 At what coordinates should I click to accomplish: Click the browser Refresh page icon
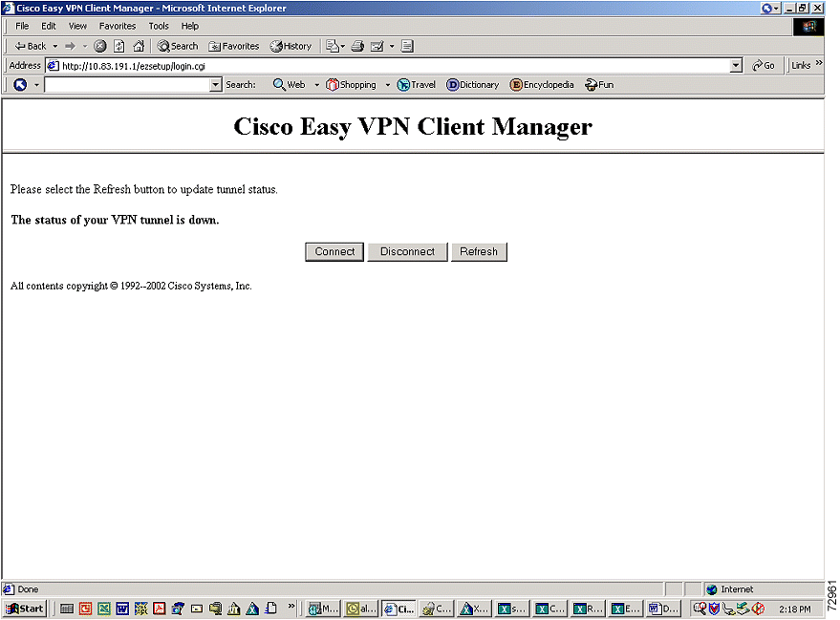coord(119,46)
